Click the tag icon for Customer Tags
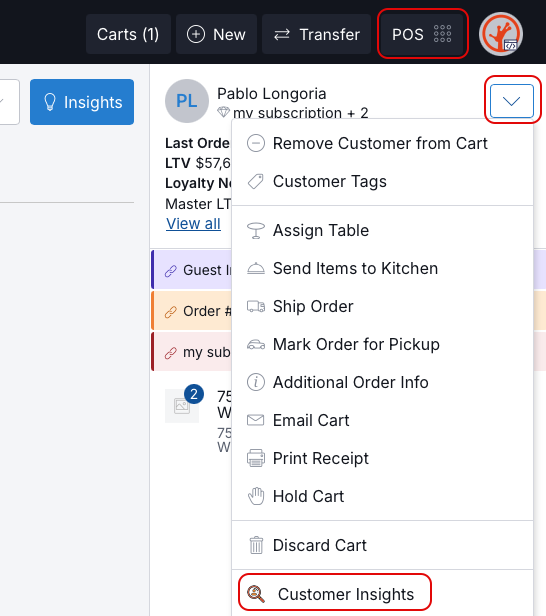Viewport: 546px width, 616px height. 256,181
